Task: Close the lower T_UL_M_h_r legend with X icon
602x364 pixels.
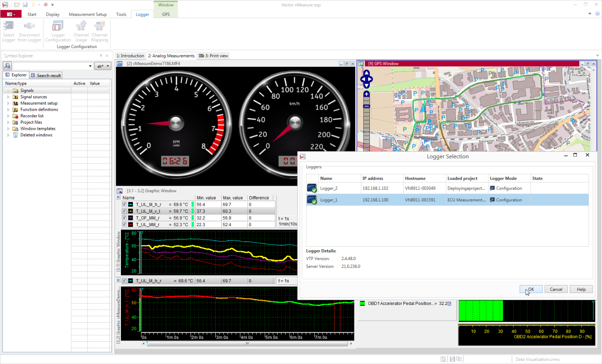Action: [x=119, y=280]
